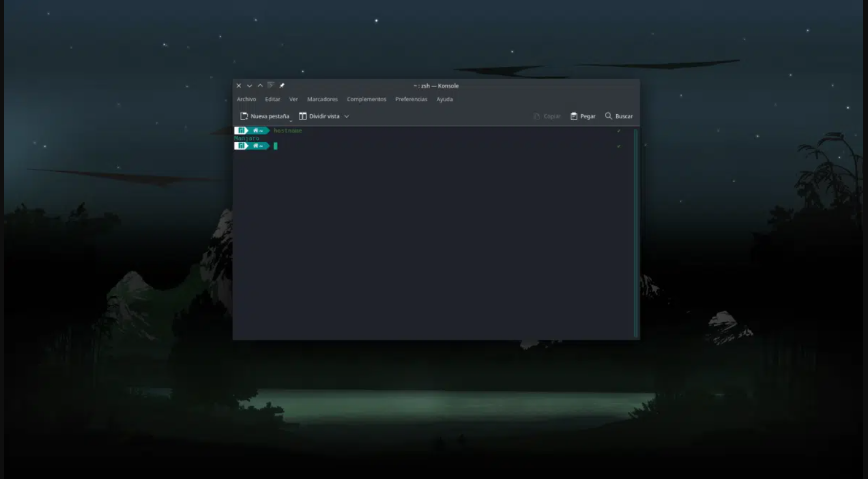This screenshot has width=868, height=479.
Task: Open search with the Buscar button
Action: tap(619, 116)
